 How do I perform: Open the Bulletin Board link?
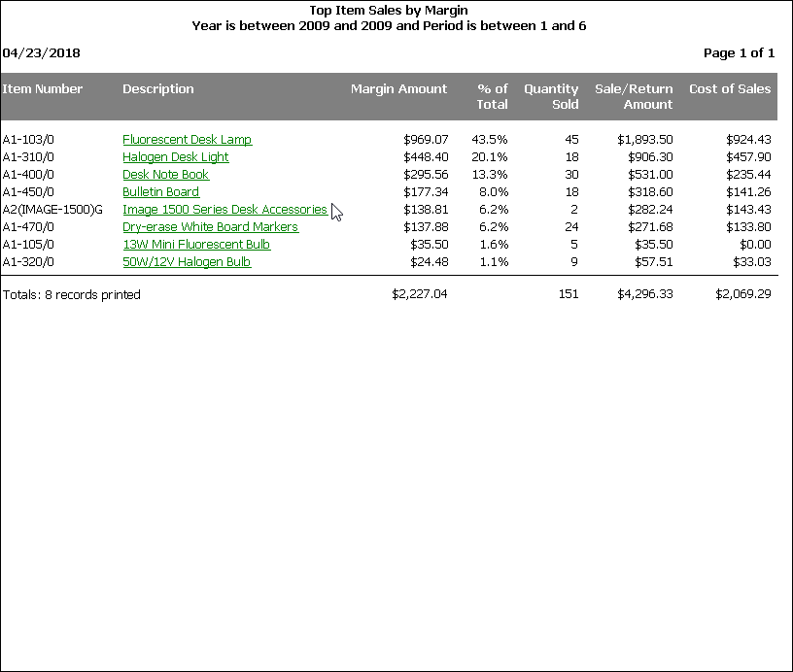click(160, 192)
